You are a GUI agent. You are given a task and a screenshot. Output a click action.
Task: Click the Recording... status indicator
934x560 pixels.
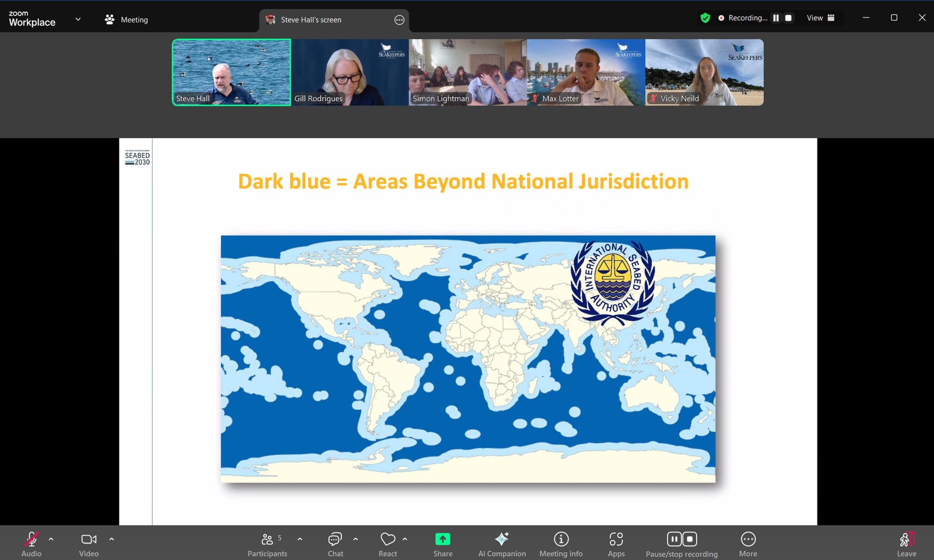tap(743, 18)
